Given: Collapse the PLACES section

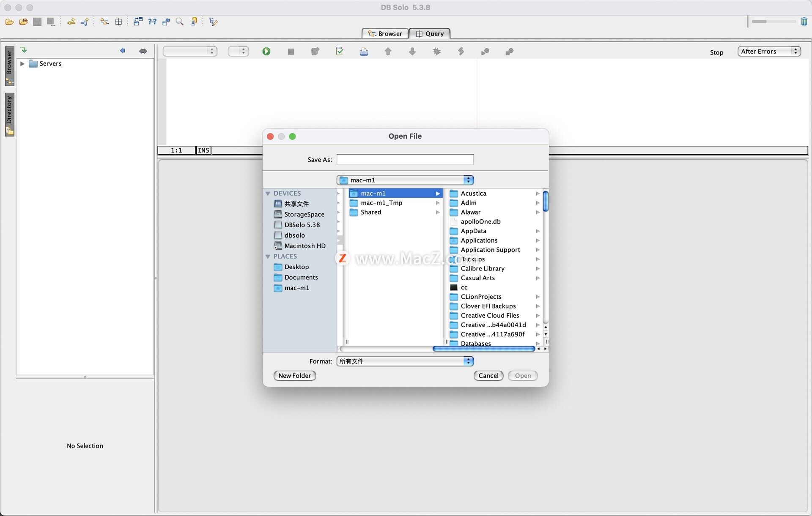Looking at the screenshot, I should pos(268,257).
